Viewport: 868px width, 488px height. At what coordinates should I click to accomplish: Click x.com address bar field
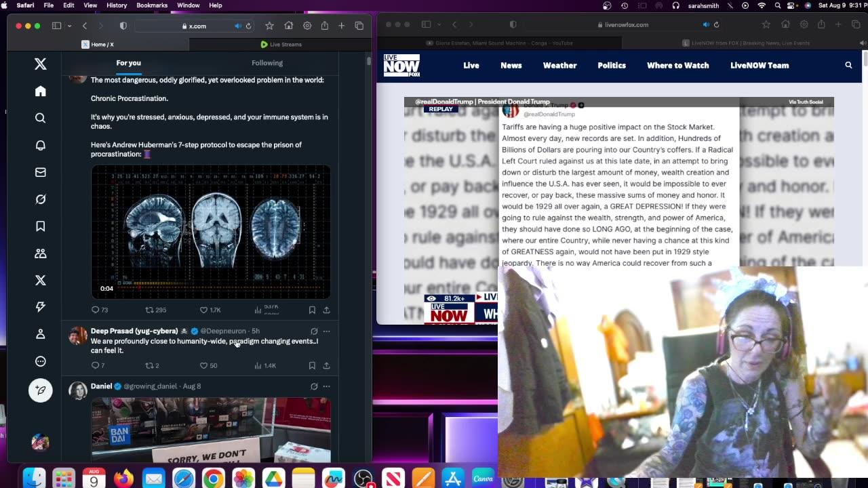pyautogui.click(x=193, y=26)
